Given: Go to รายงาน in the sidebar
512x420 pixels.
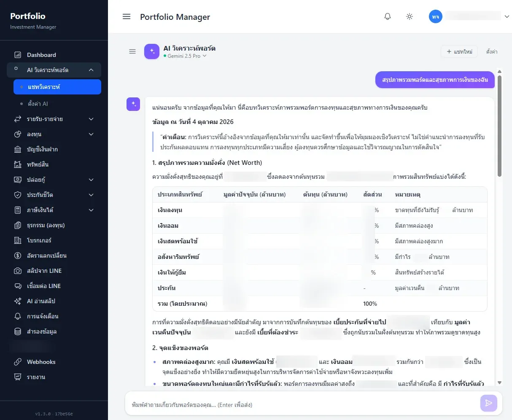Looking at the screenshot, I should point(54,377).
